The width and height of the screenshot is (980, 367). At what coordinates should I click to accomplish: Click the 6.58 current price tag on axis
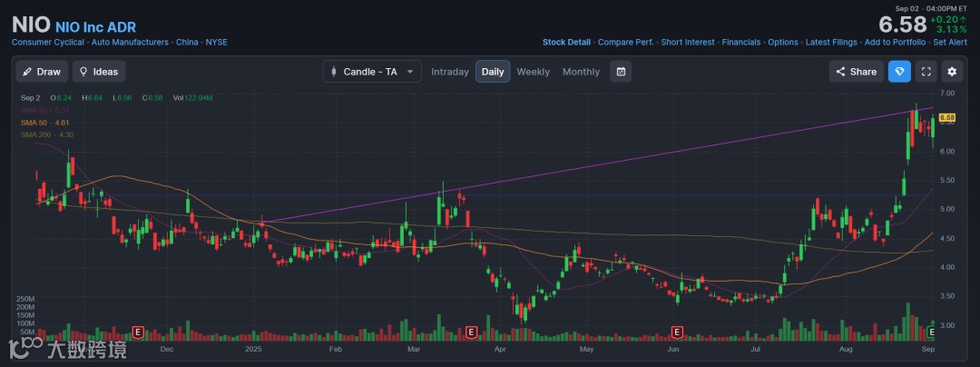946,117
